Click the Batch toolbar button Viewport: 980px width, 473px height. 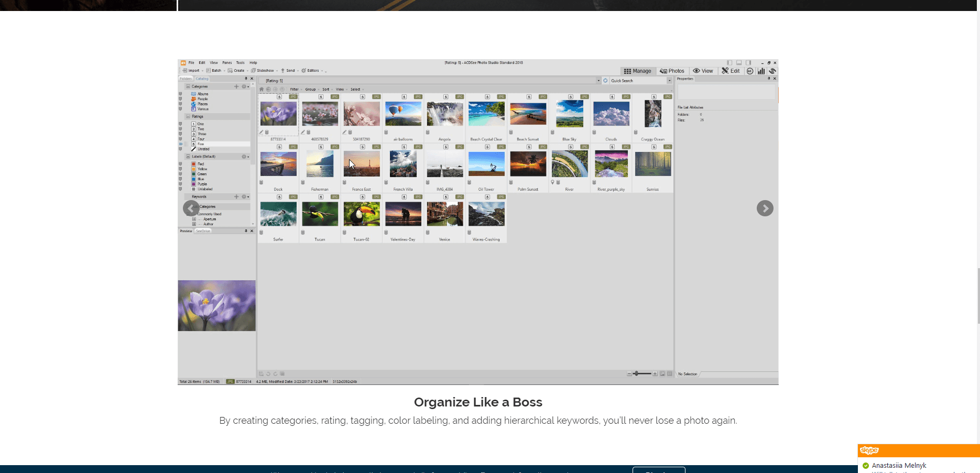[x=214, y=71]
